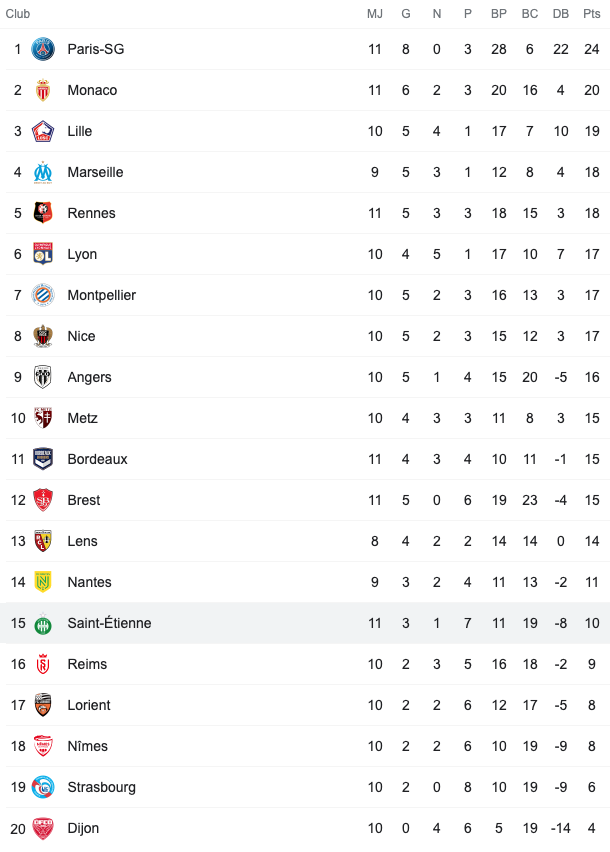Click the Pts column header

[592, 14]
